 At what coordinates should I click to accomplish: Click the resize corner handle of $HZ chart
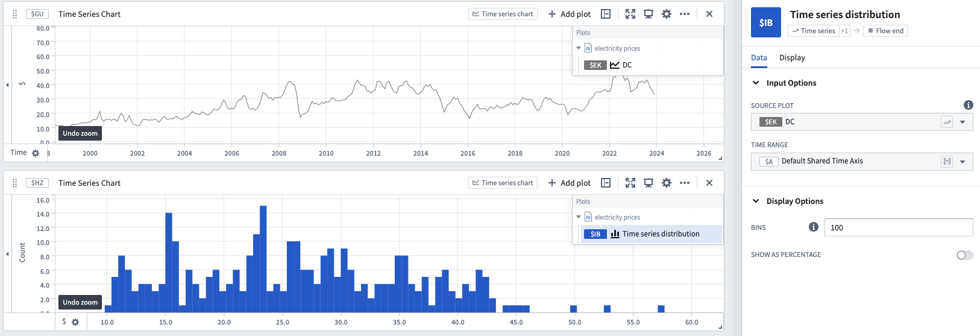[720, 328]
